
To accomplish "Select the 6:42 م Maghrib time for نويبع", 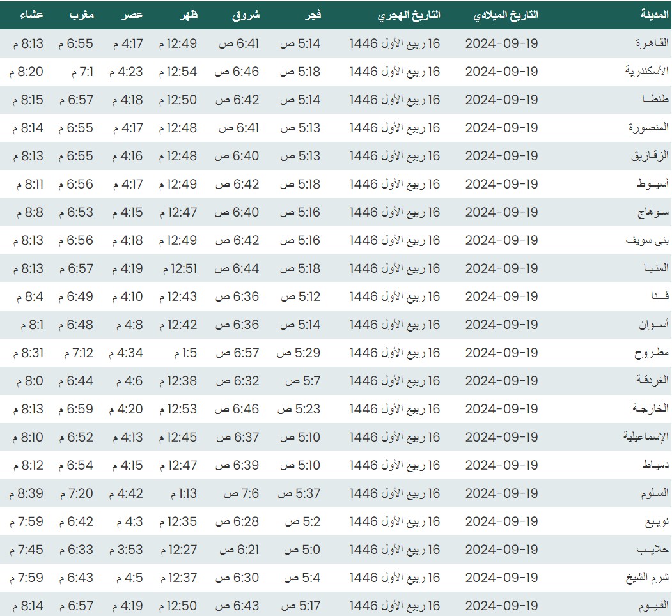I will [76, 521].
